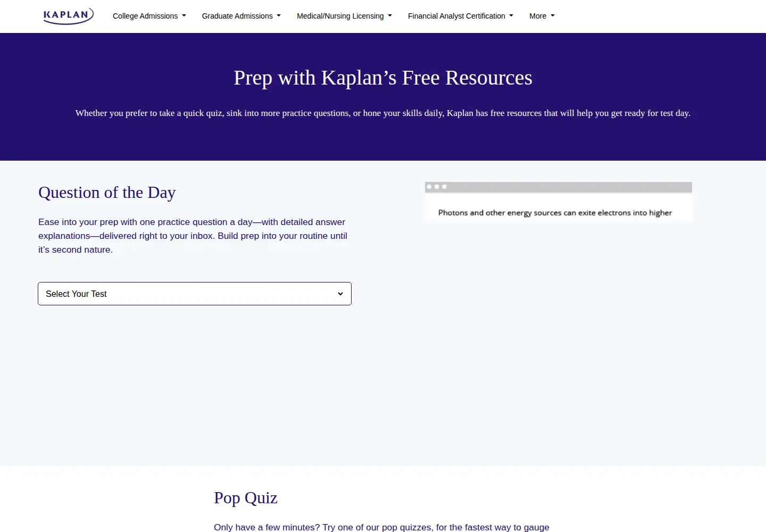Image resolution: width=766 pixels, height=532 pixels.
Task: Click the Prep with Kaplan's Free Resources title
Action: pyautogui.click(x=383, y=78)
